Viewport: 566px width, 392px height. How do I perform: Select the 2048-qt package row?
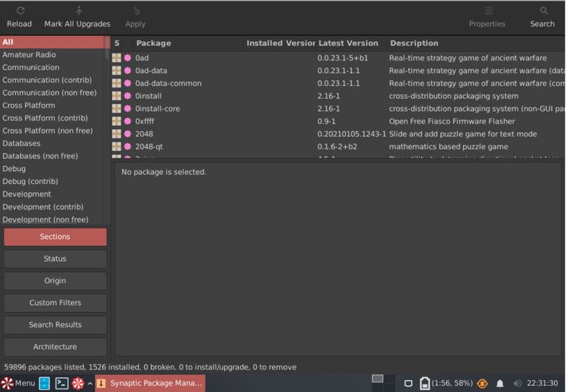click(x=338, y=146)
